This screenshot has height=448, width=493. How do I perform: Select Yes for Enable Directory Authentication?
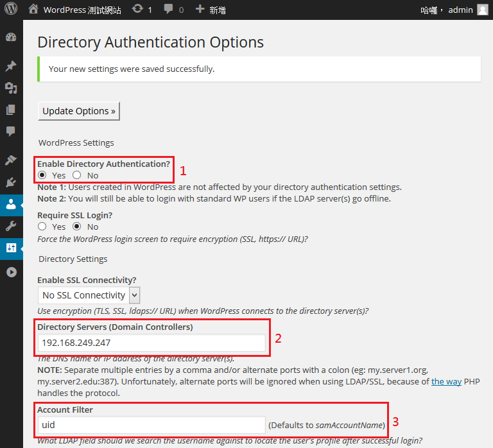(42, 175)
